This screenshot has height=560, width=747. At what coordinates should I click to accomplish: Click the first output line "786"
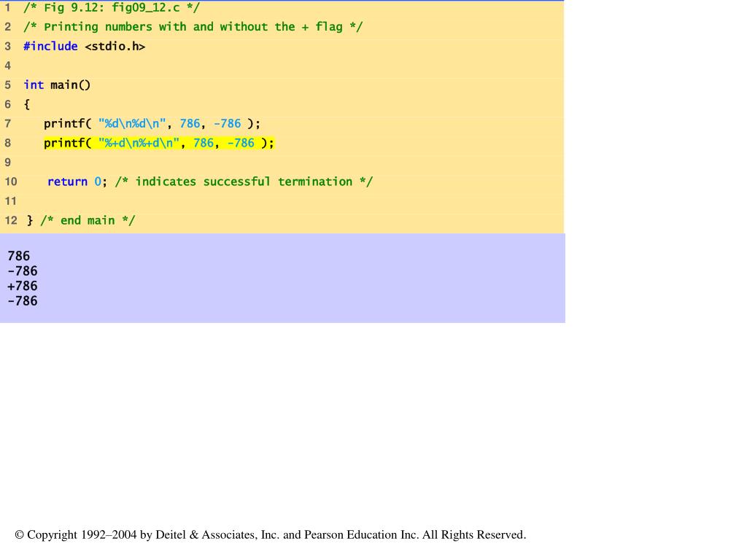click(x=18, y=256)
